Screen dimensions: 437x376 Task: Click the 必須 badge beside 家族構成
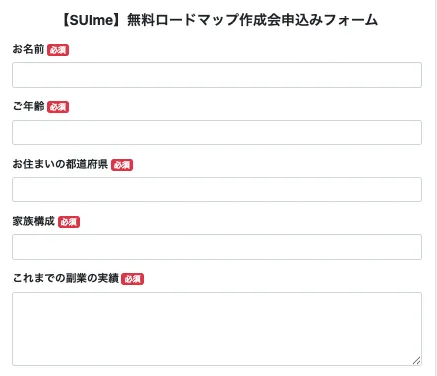(69, 222)
